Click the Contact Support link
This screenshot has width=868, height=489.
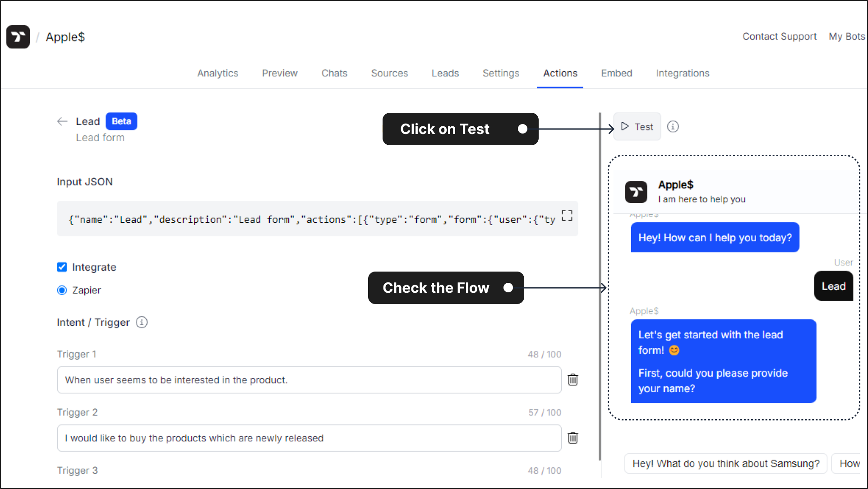779,37
